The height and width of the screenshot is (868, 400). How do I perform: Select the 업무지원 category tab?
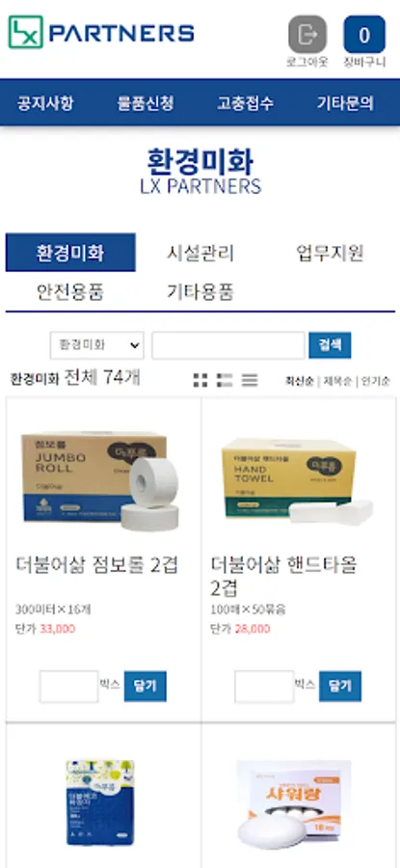(x=331, y=253)
